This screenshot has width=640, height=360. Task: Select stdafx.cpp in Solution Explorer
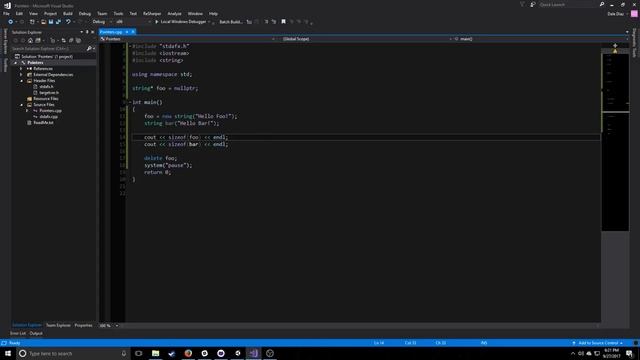(49, 117)
